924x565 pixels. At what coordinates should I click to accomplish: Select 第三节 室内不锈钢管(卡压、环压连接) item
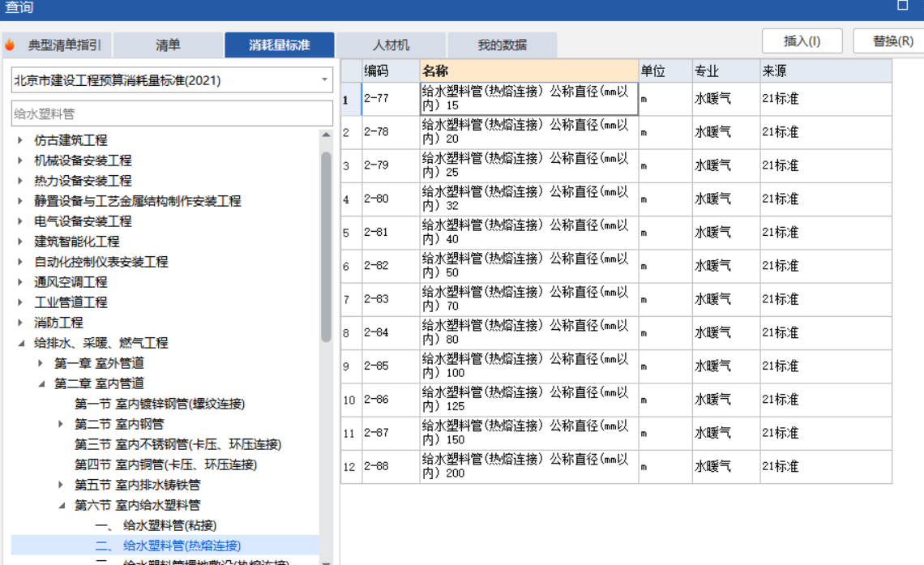click(x=178, y=444)
